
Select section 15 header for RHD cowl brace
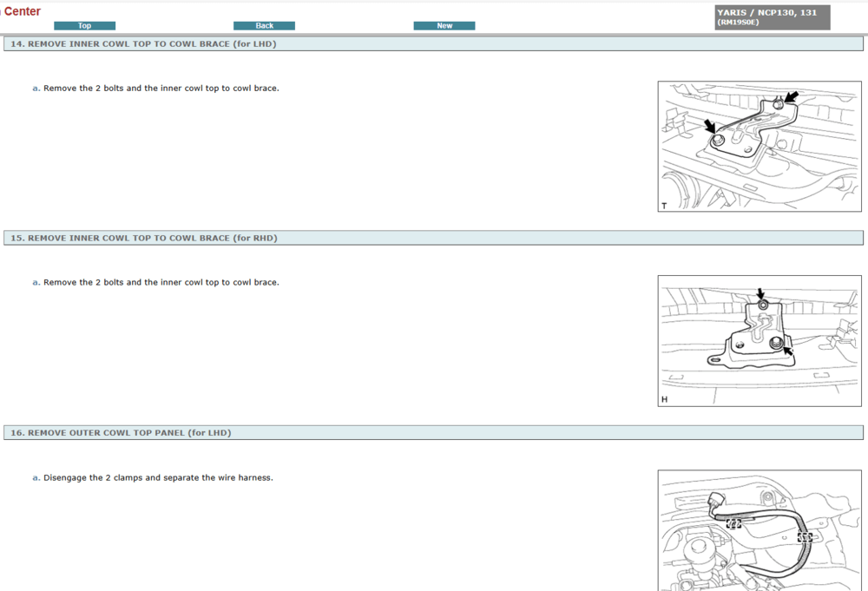144,238
